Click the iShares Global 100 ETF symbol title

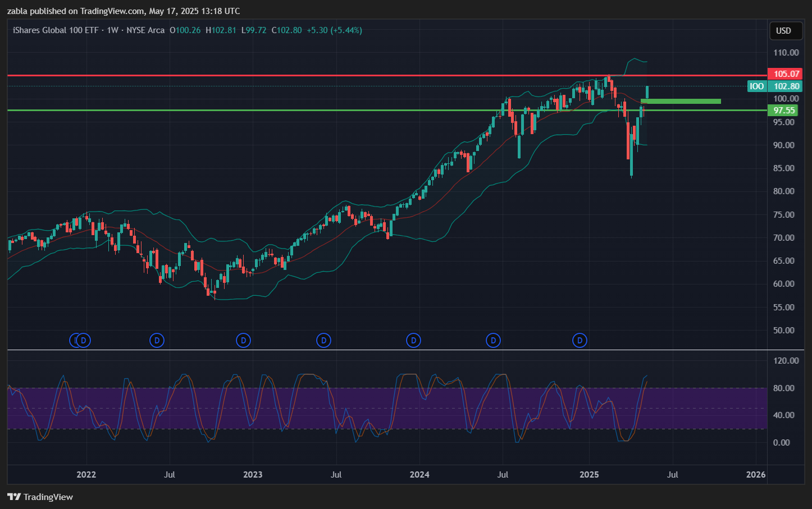[x=56, y=30]
